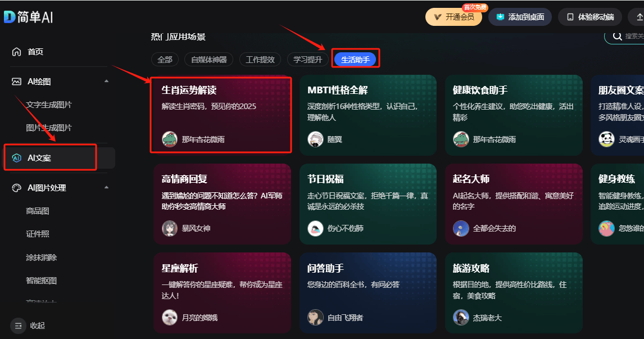Select the AI文案 hexagon icon
Screen dimensions: 644x339
pyautogui.click(x=16, y=158)
